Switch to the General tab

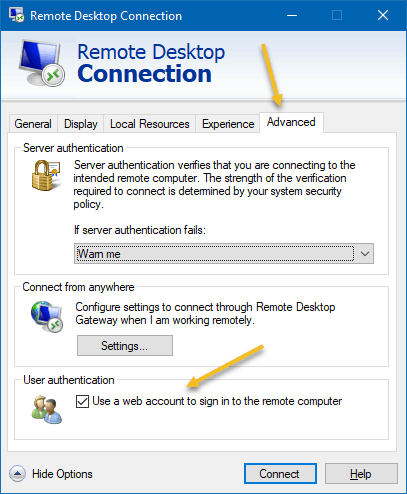33,124
